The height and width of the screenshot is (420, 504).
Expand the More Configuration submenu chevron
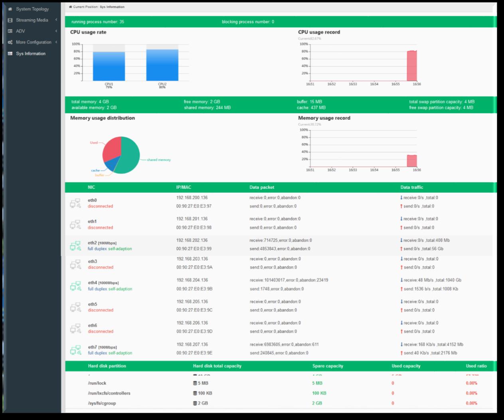(56, 42)
